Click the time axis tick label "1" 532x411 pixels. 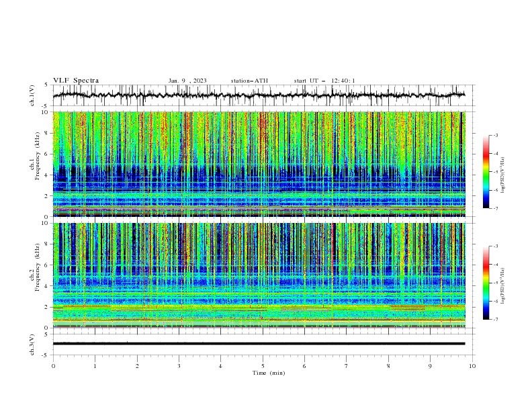95,366
